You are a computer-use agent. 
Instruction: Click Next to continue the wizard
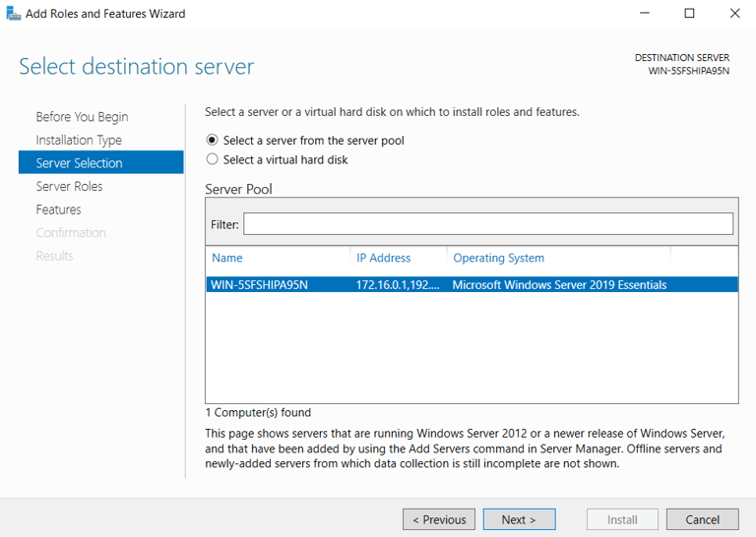click(x=519, y=519)
